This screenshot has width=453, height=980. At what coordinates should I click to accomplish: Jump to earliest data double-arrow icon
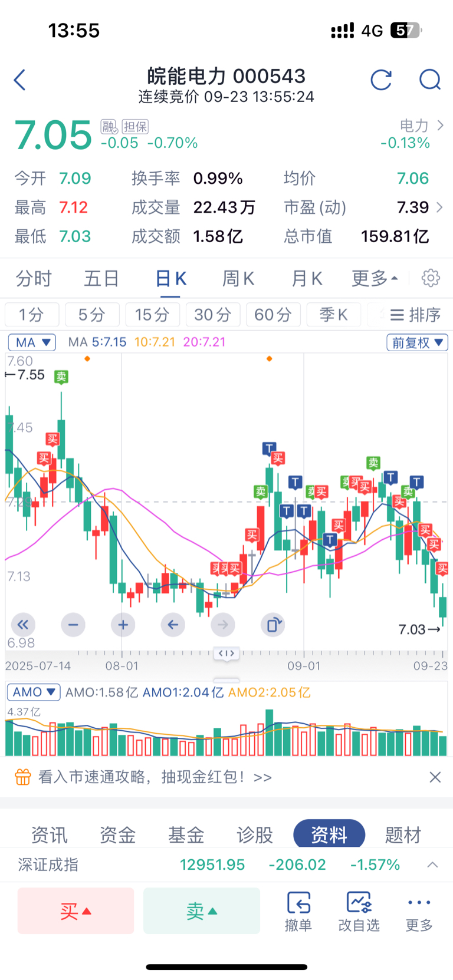click(x=23, y=625)
